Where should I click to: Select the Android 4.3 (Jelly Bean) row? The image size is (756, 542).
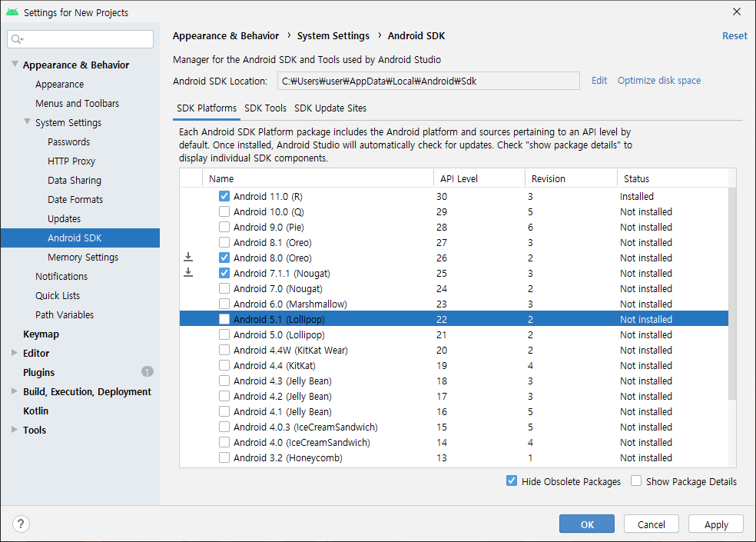(x=454, y=381)
